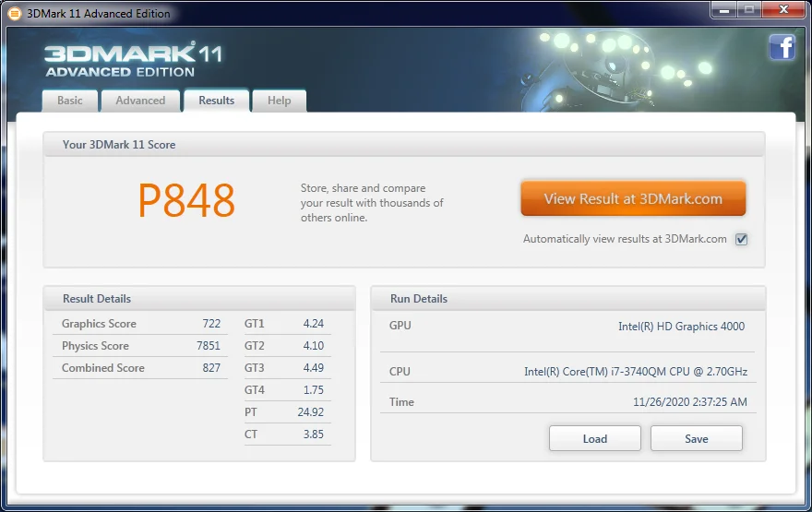Click the Intel(R) HD Graphics 4000 GPU text

click(682, 327)
